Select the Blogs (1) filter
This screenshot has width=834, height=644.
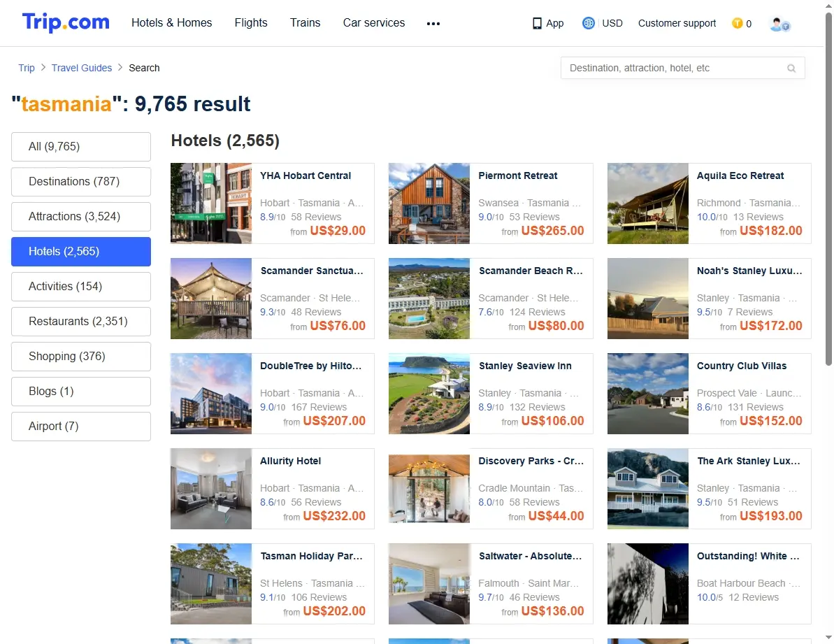coord(81,392)
